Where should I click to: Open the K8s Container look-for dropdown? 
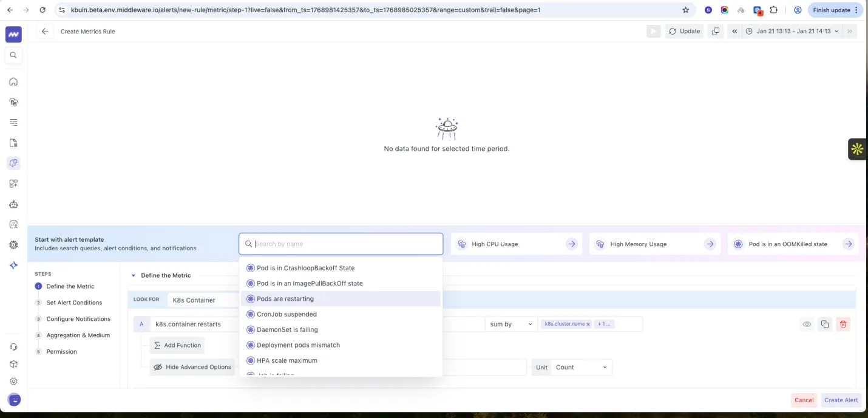203,300
